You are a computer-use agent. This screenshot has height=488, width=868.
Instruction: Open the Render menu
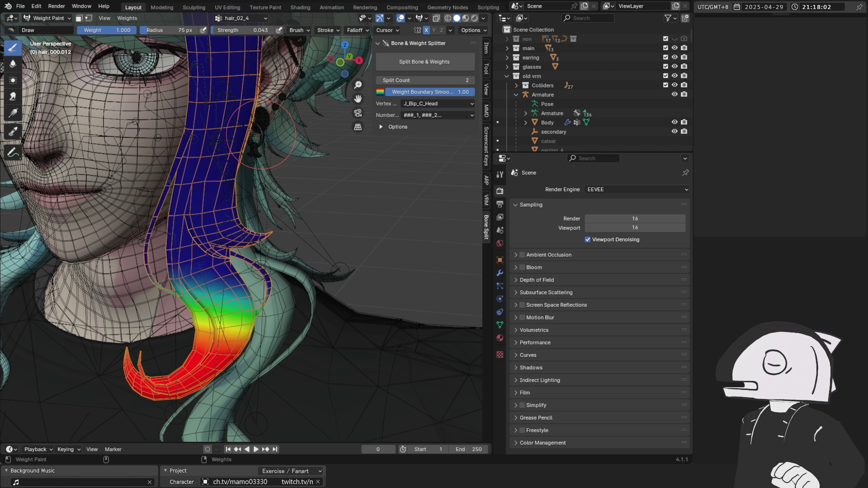57,6
